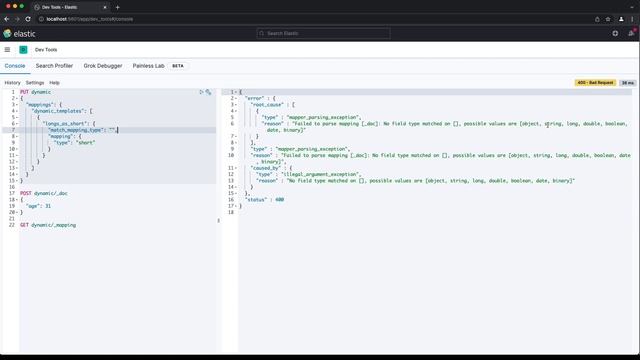This screenshot has width=640, height=360.
Task: Click the share icon in address bar
Action: pyautogui.click(x=597, y=19)
